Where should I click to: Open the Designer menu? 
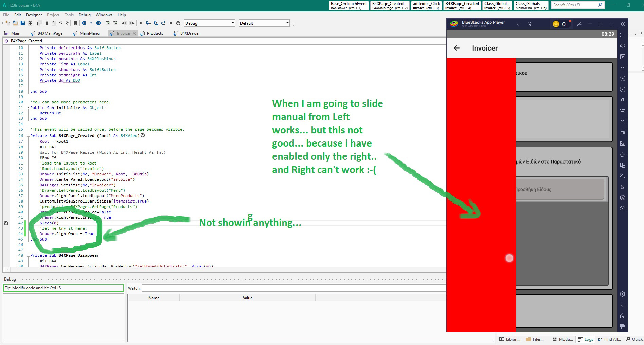point(34,15)
